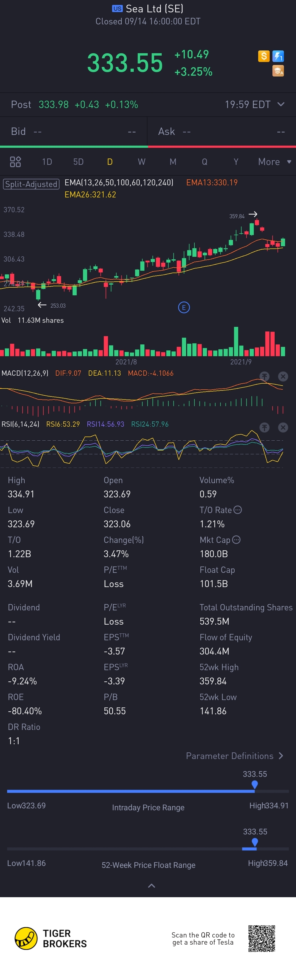Image resolution: width=296 pixels, height=980 pixels.
Task: Tap the Total Outstanding Shares 539.5M value
Action: point(215,621)
